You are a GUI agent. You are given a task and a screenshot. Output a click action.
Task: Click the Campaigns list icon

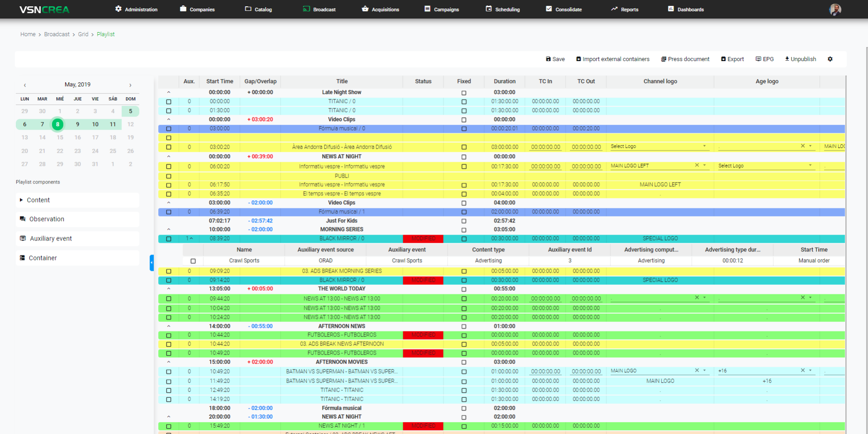tap(427, 9)
